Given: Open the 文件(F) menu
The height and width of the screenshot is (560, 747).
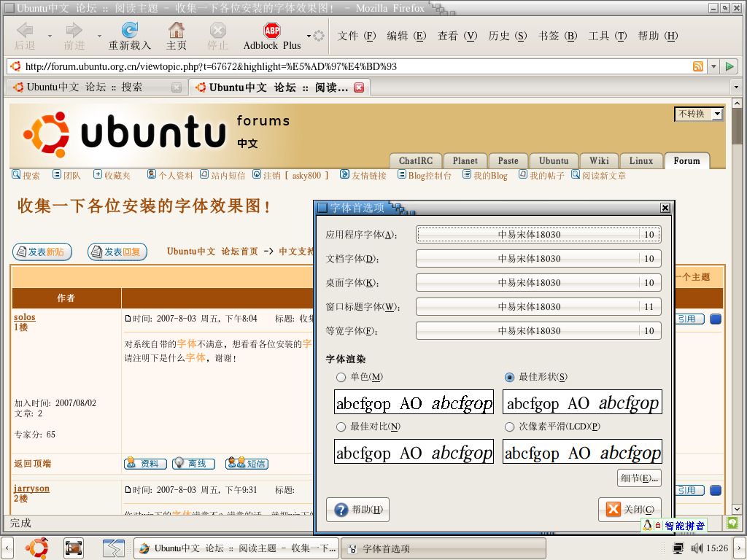Looking at the screenshot, I should coord(356,36).
